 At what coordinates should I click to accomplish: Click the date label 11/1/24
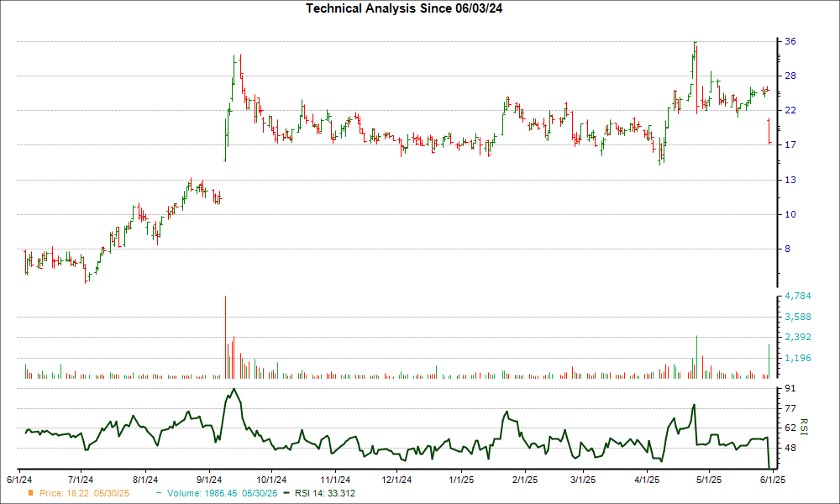click(x=335, y=480)
